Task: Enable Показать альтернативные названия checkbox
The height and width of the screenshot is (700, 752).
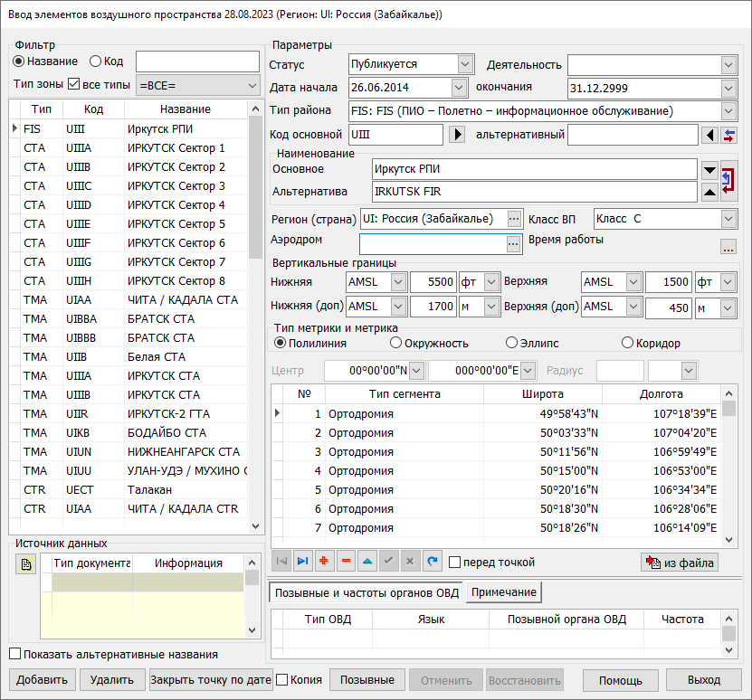Action: point(14,654)
